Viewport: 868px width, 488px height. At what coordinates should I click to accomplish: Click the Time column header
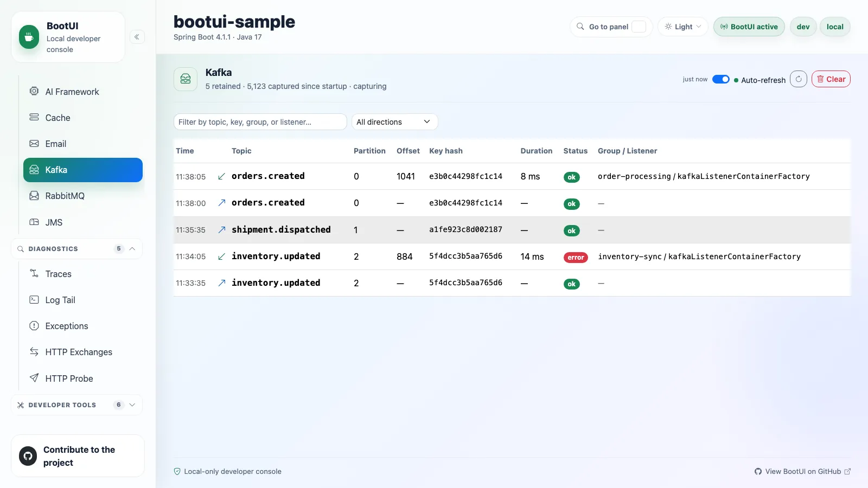tap(185, 151)
